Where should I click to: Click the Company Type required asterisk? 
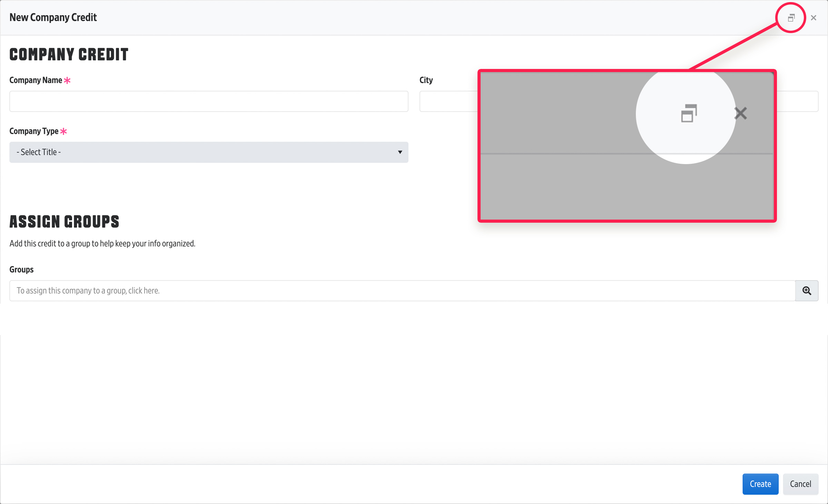[63, 131]
